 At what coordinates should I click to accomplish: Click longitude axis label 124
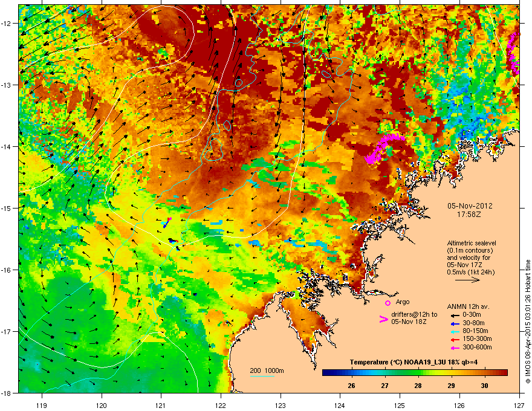point(340,405)
